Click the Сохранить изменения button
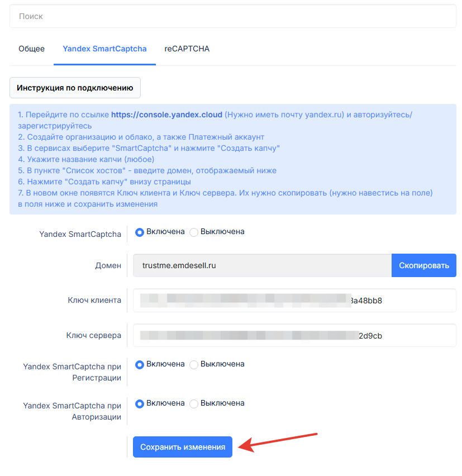This screenshot has height=476, width=462. (x=182, y=447)
